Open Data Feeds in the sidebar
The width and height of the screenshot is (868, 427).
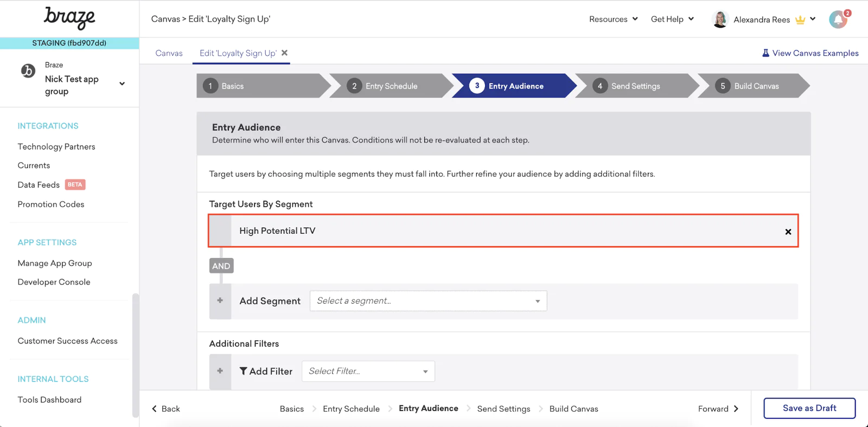pyautogui.click(x=39, y=185)
